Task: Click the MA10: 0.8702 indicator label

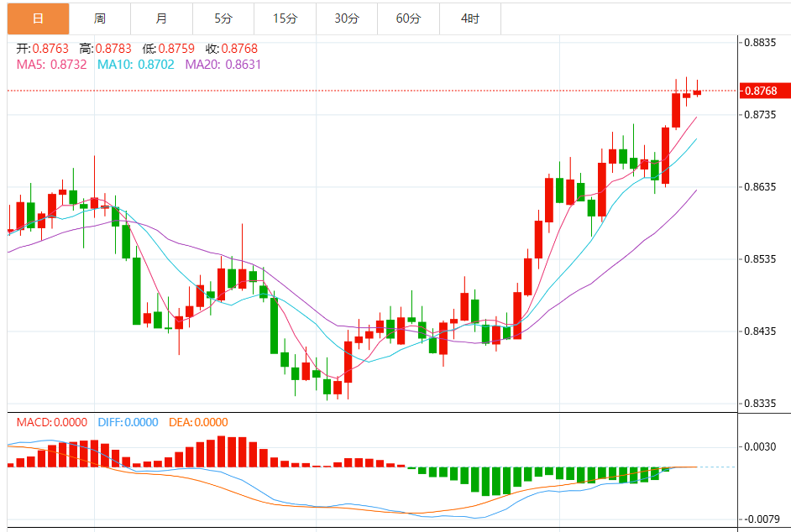Action: click(136, 65)
